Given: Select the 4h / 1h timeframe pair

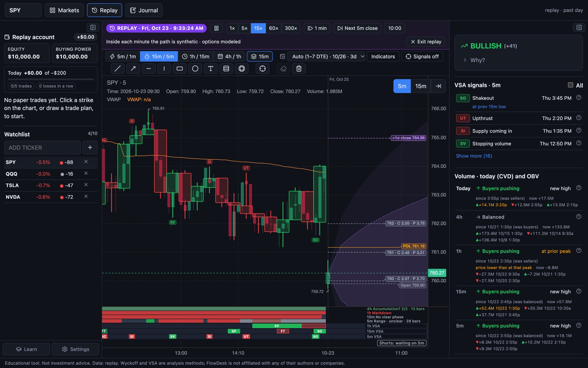Looking at the screenshot, I should 230,57.
